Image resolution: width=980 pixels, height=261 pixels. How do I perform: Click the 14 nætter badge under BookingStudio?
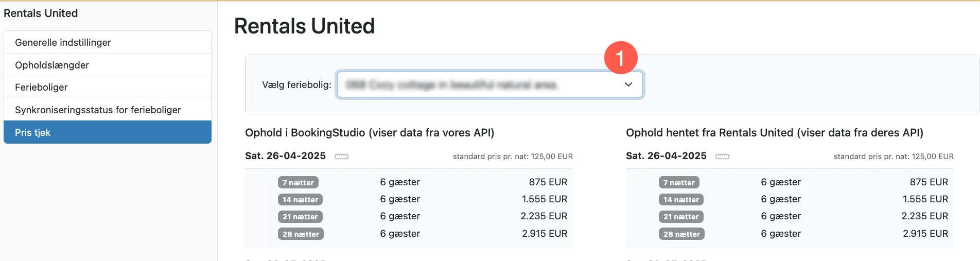tap(300, 200)
